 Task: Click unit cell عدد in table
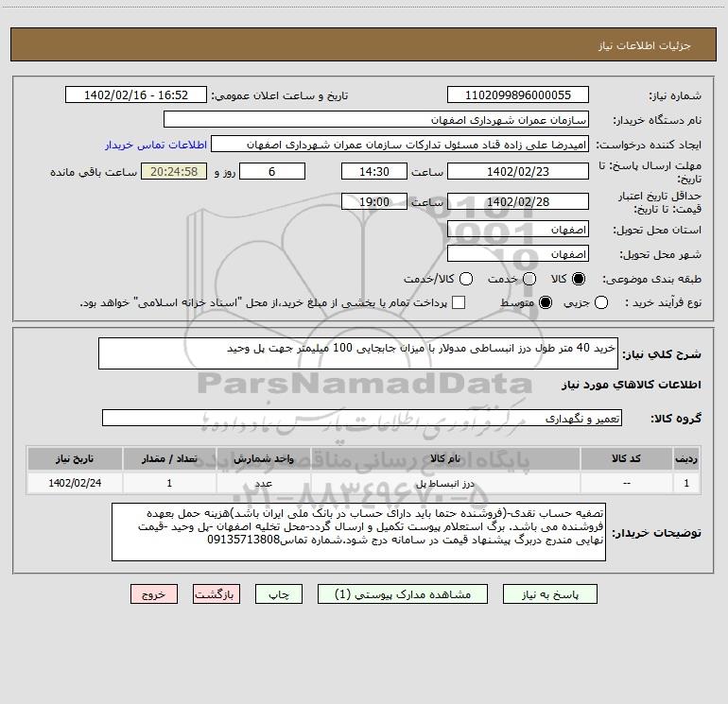263,484
